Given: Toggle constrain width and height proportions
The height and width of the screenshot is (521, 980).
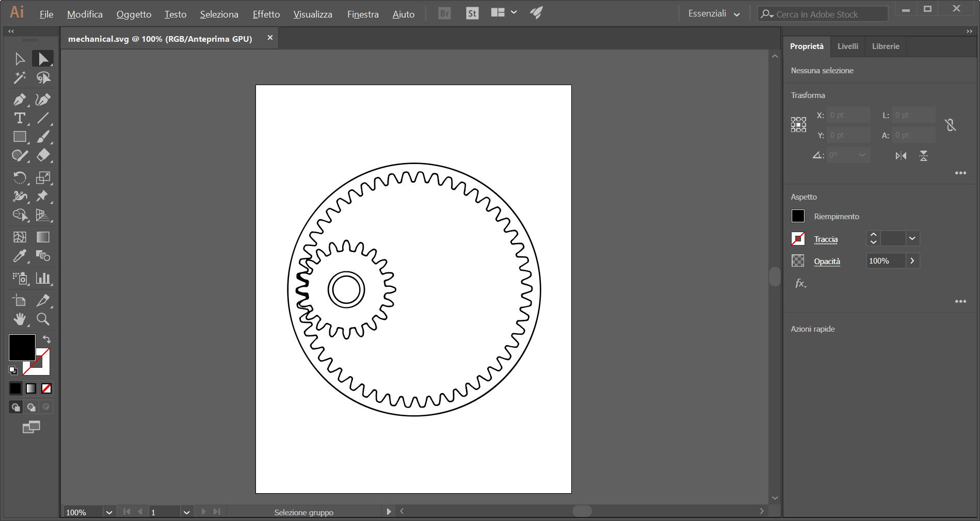Looking at the screenshot, I should 950,125.
